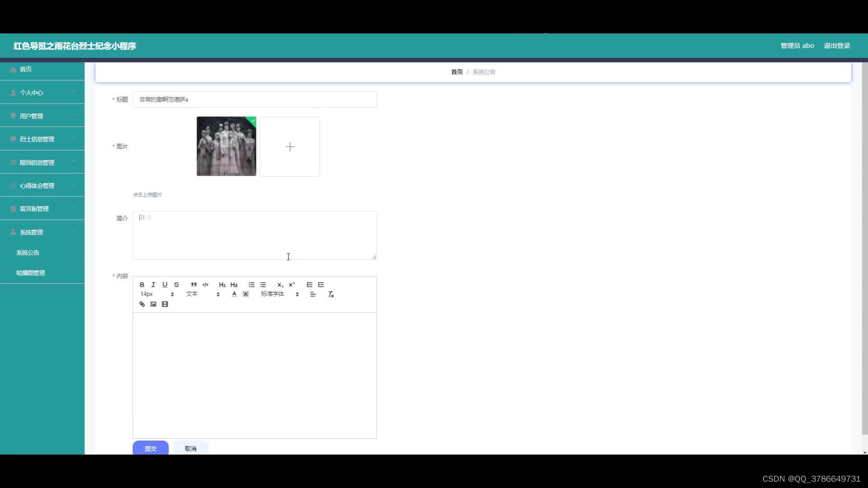868x488 pixels.
Task: Open the text color picker
Action: pyautogui.click(x=234, y=294)
